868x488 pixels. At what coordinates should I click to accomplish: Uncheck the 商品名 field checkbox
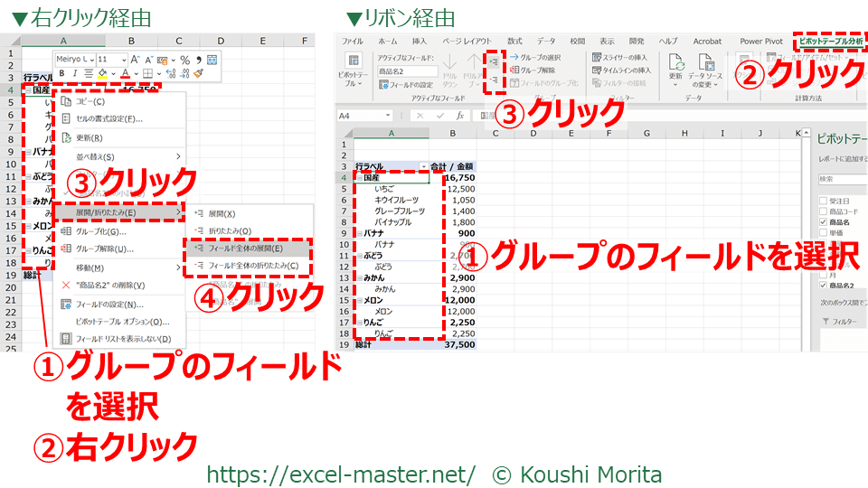[821, 221]
